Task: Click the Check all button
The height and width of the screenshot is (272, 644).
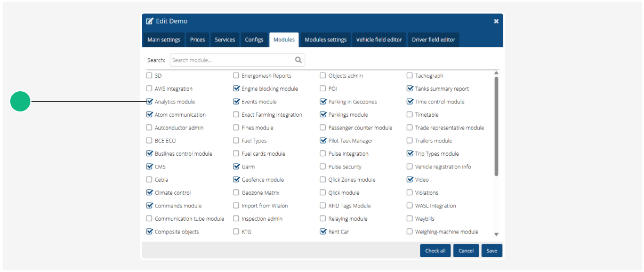Action: pyautogui.click(x=436, y=251)
